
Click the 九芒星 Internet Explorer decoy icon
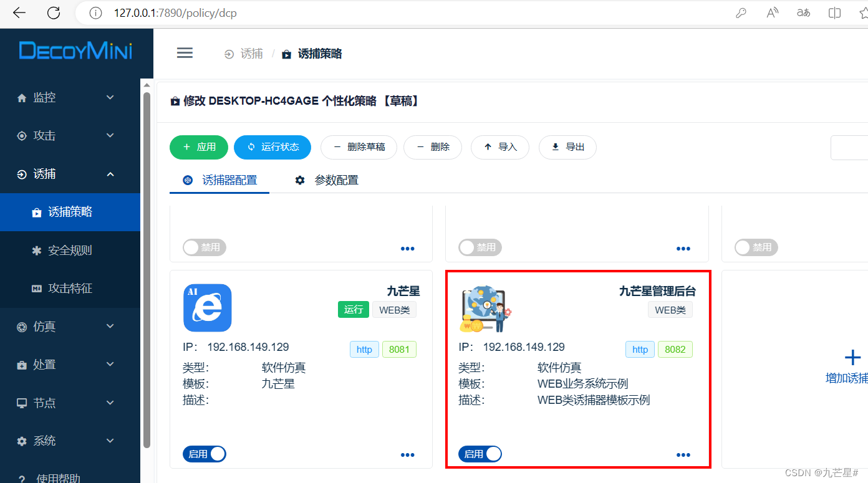click(x=208, y=308)
